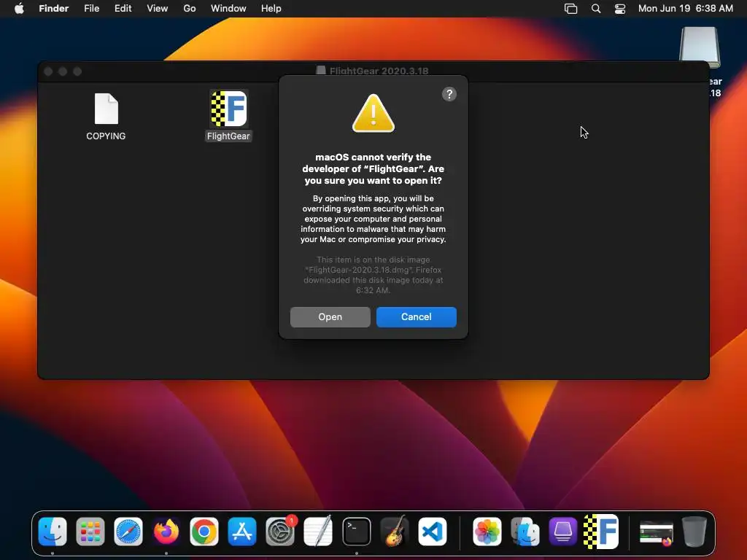Open System Settings from the Dock
This screenshot has height=560, width=747.
[280, 532]
